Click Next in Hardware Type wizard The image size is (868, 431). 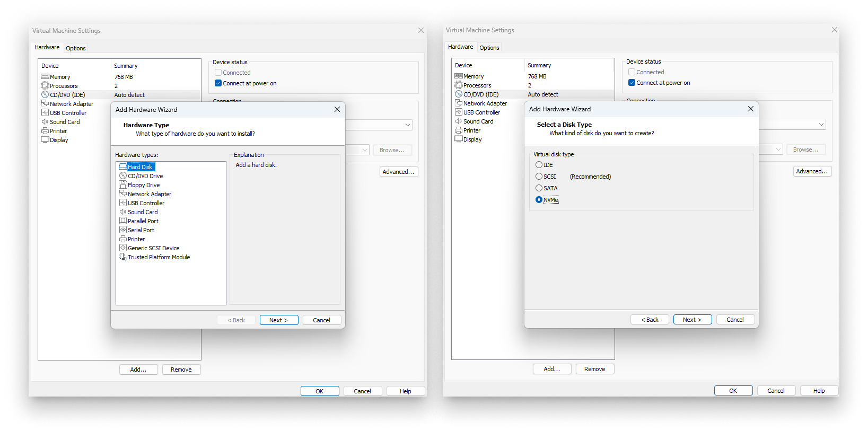click(279, 320)
